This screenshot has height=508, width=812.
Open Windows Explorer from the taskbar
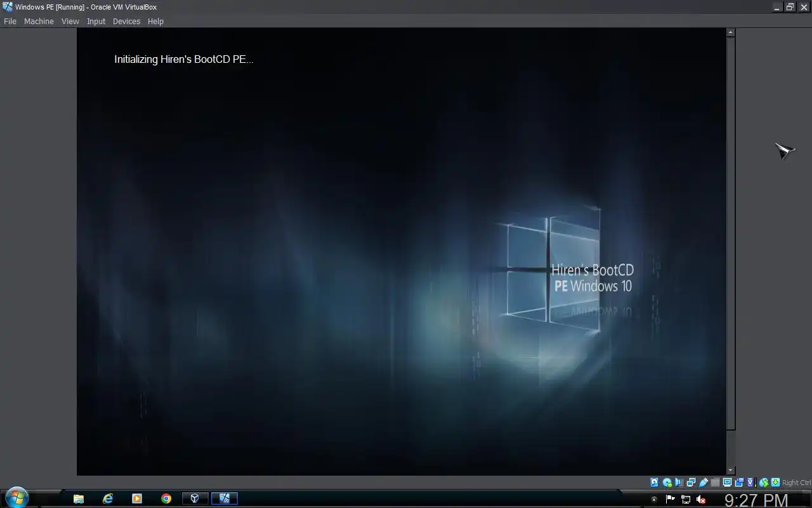79,498
